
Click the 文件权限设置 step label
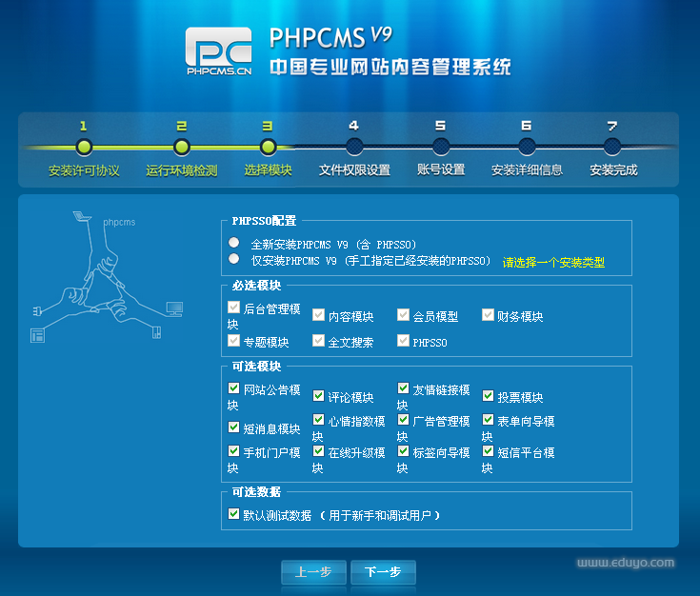[x=354, y=170]
